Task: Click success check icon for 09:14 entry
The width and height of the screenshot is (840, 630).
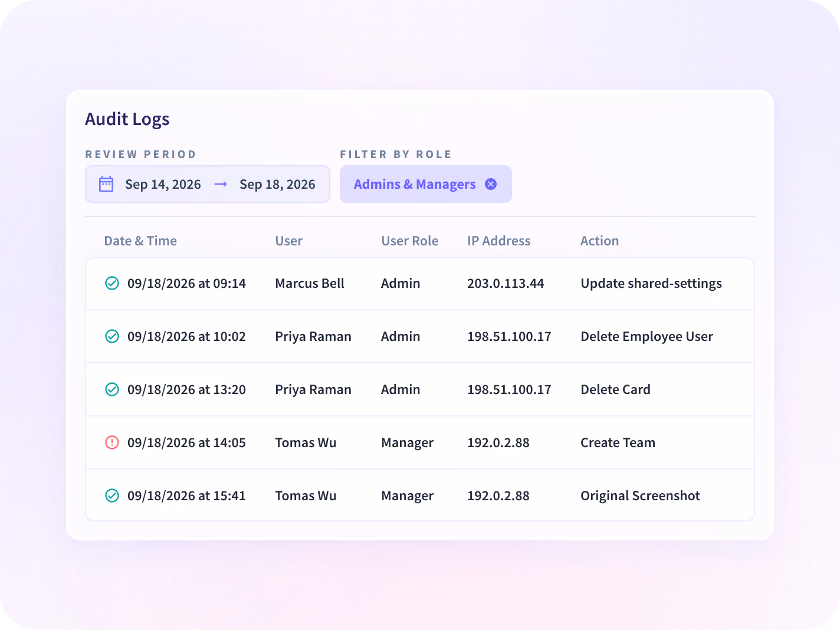Action: (x=112, y=283)
